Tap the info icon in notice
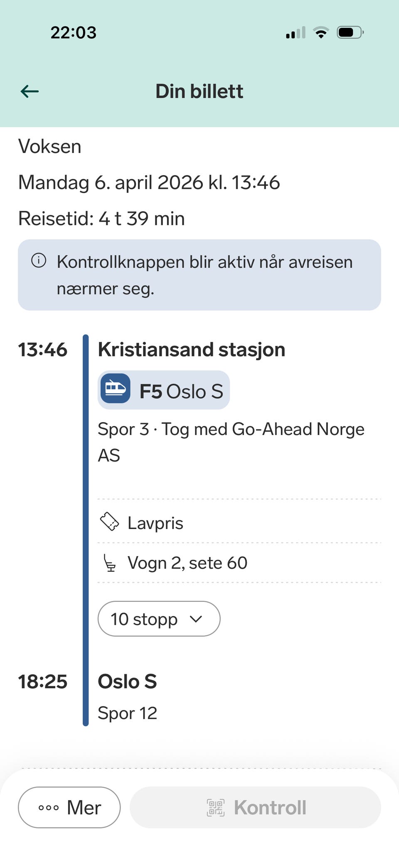The width and height of the screenshot is (399, 868). tap(39, 261)
